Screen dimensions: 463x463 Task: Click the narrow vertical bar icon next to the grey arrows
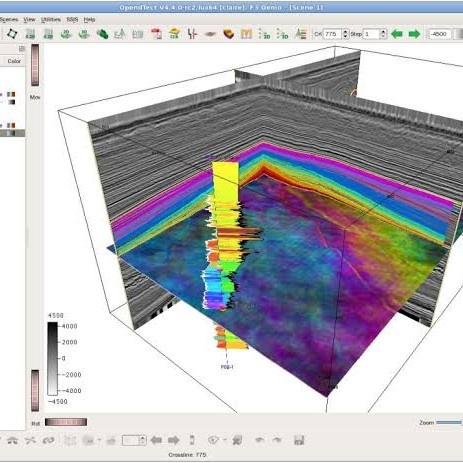click(192, 440)
